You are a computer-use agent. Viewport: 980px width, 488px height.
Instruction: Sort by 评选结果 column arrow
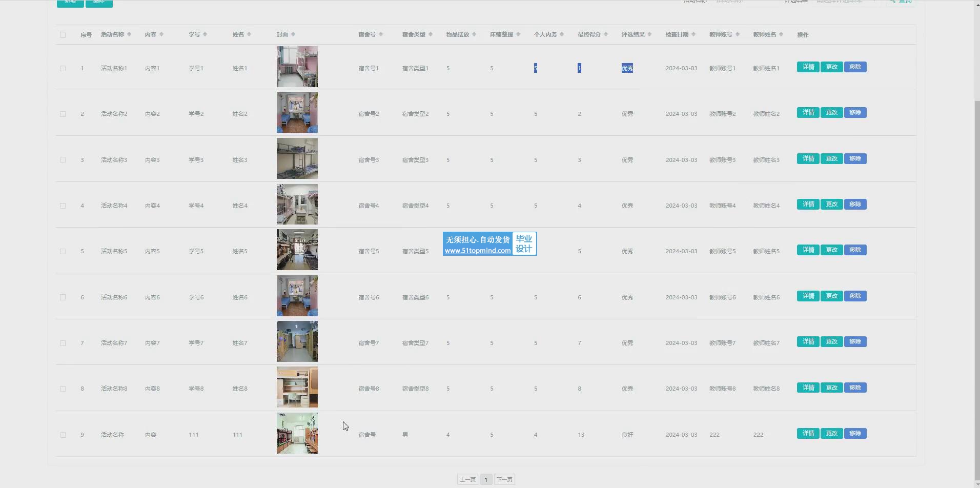(x=649, y=34)
